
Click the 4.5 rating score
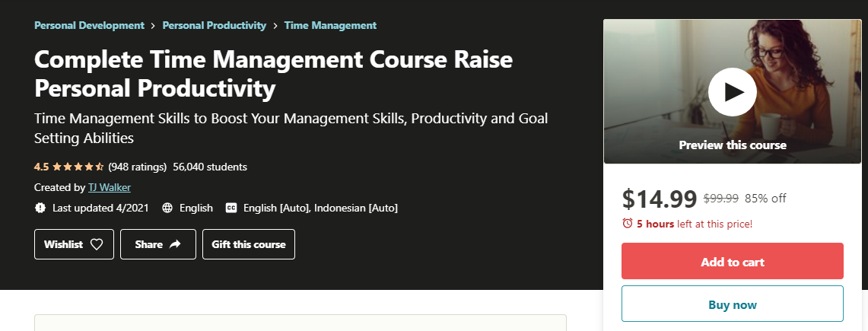click(x=42, y=167)
